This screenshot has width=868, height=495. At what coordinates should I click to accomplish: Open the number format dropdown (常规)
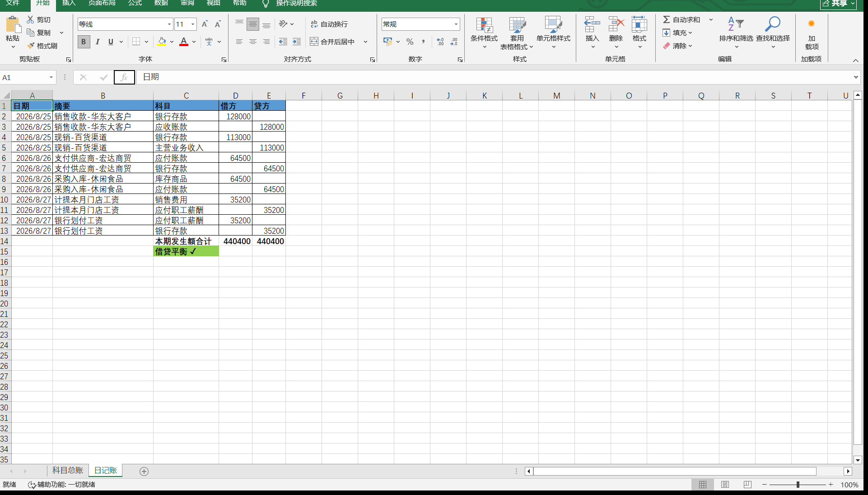[x=456, y=24]
